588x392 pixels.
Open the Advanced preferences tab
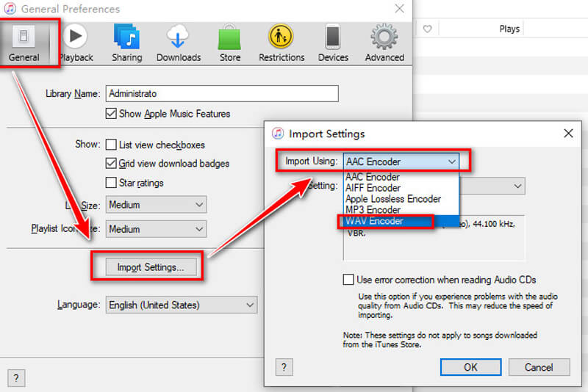pyautogui.click(x=384, y=44)
